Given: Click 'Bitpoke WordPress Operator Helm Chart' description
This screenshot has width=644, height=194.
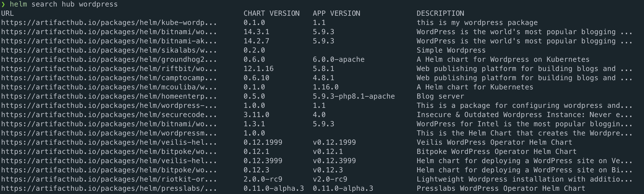Looking at the screenshot, I should (497, 152).
